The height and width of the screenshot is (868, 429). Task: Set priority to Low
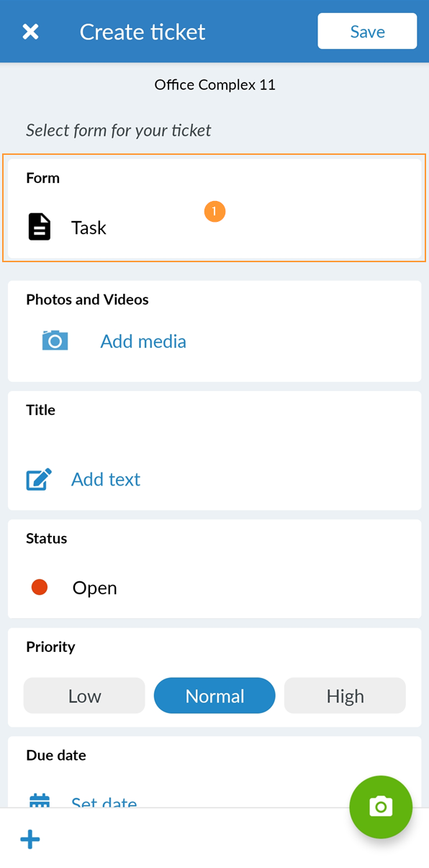84,696
